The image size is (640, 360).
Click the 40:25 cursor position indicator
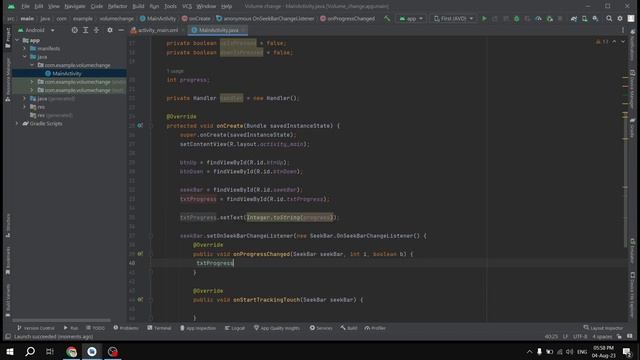[551, 337]
